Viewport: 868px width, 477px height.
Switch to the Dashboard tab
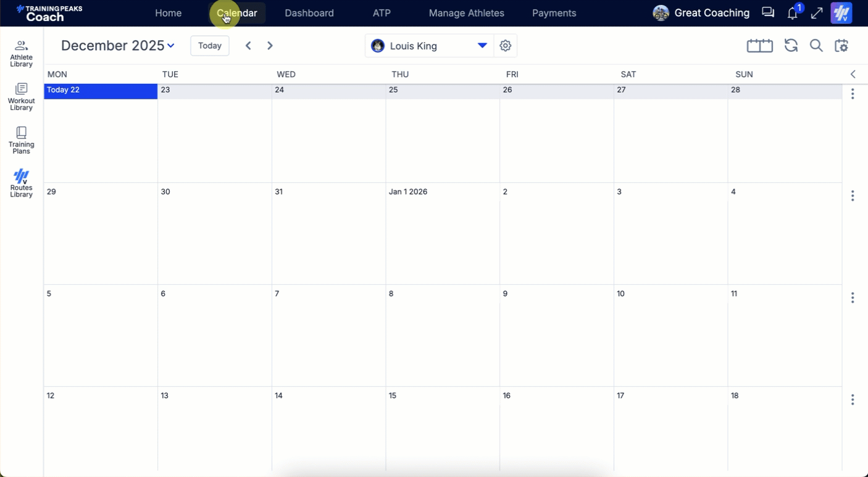pos(309,13)
